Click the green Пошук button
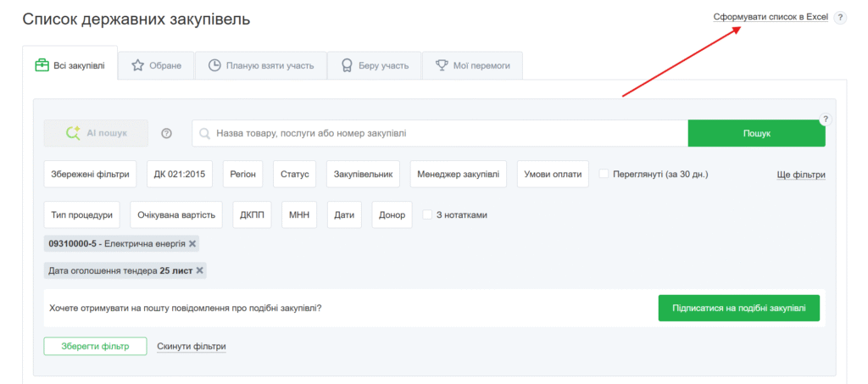 756,133
